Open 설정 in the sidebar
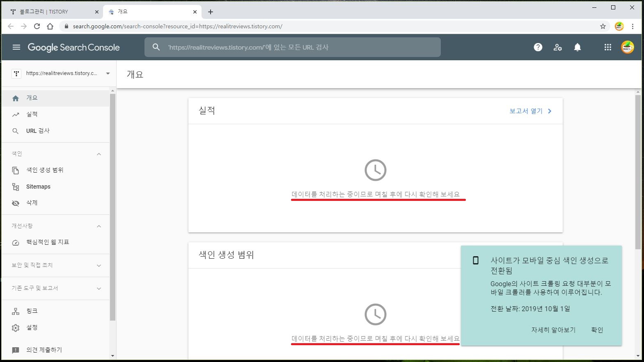Screen dimensions: 644x362 55,328
